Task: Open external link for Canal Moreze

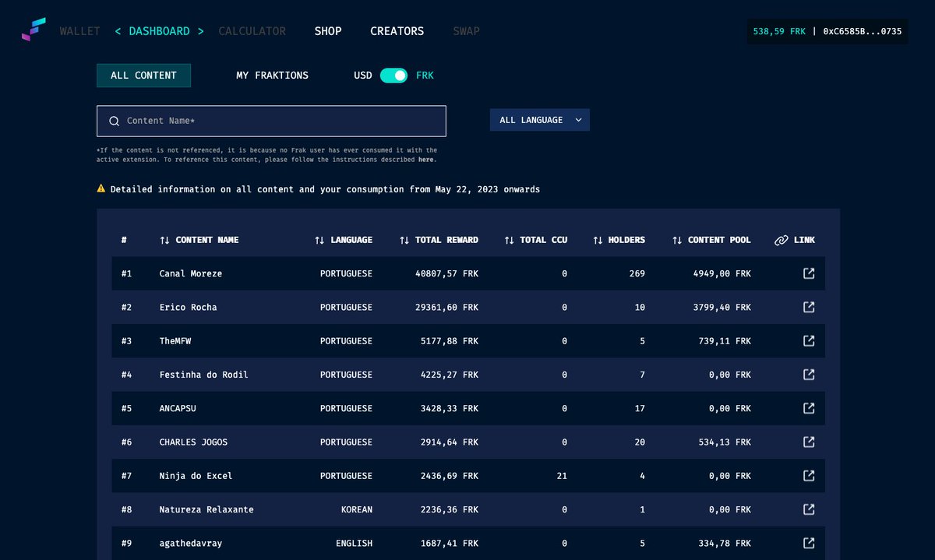Action: click(808, 273)
